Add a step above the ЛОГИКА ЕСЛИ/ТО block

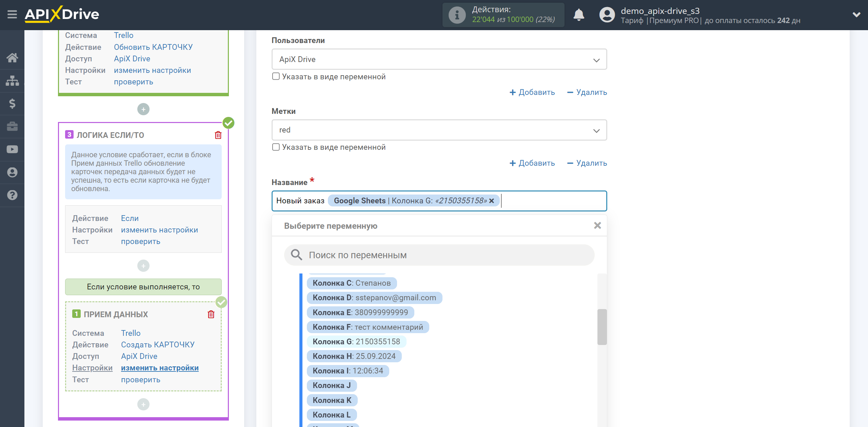[143, 109]
